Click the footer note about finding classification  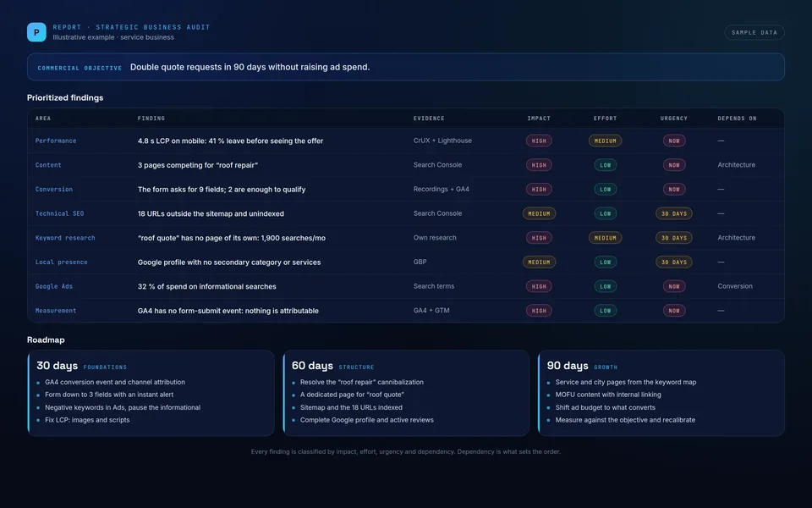(x=406, y=451)
